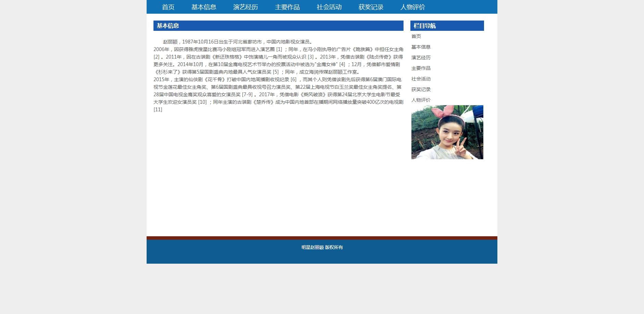Select 人物评价 in the top navigation bar
This screenshot has width=644, height=314.
coord(412,7)
